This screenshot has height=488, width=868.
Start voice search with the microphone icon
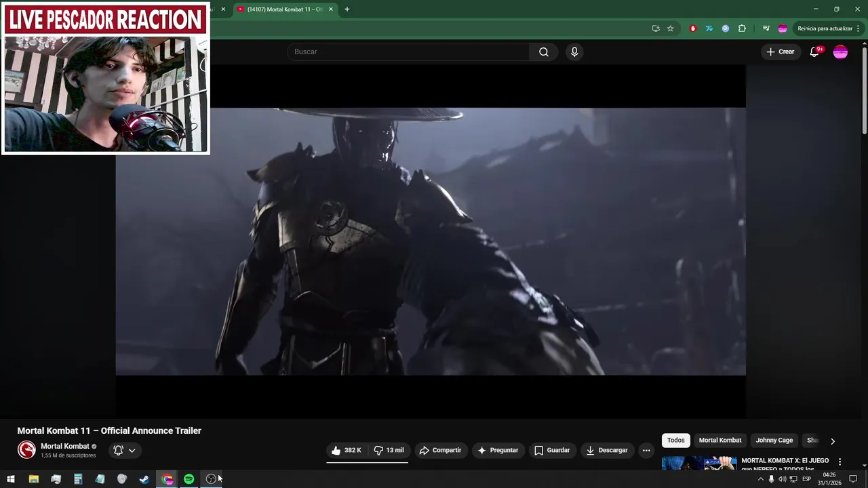(x=574, y=52)
